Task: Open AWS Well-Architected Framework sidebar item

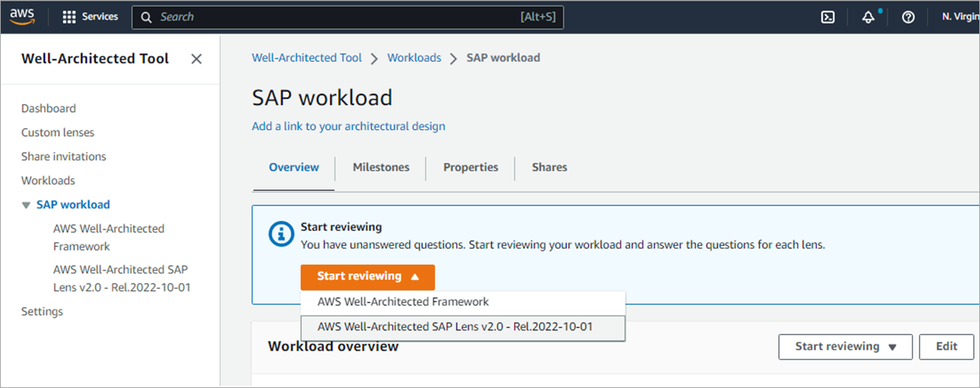Action: (109, 238)
